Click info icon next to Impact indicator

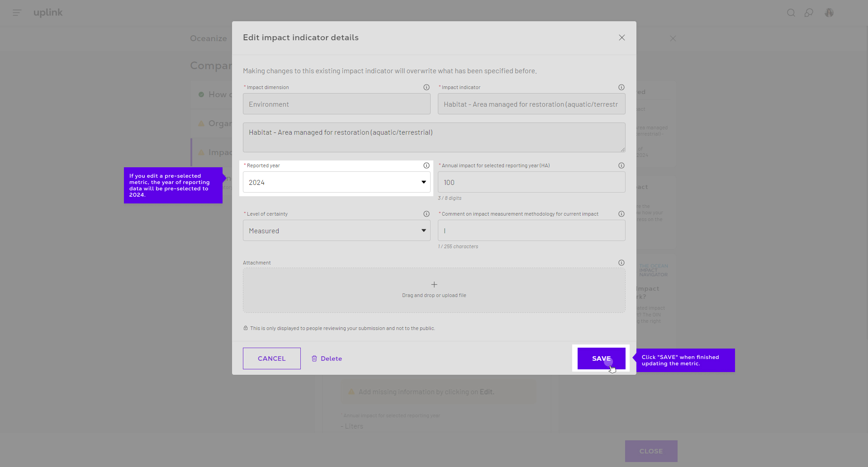[621, 87]
